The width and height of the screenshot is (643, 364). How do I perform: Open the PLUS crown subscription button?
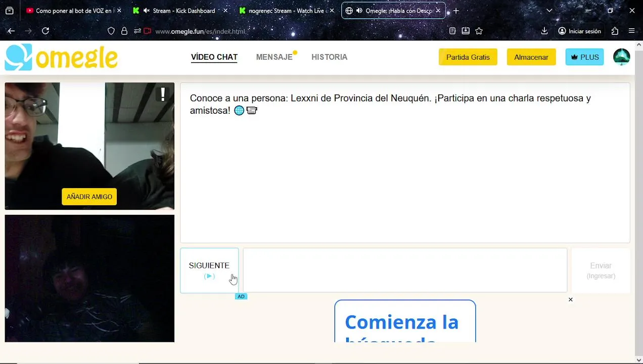pyautogui.click(x=584, y=57)
